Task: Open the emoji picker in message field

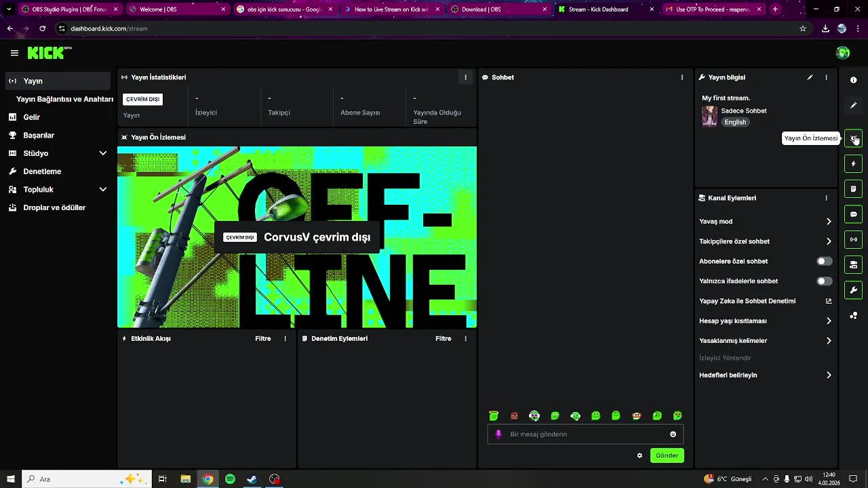Action: [x=673, y=434]
